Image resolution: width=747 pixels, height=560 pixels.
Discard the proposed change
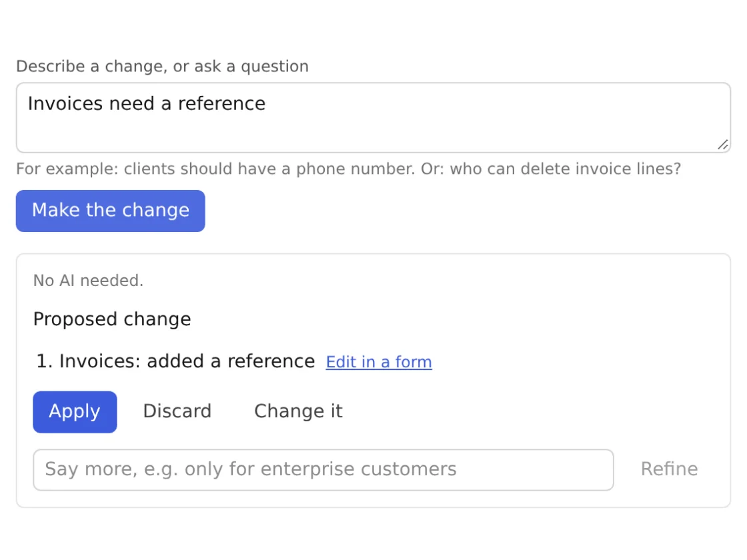(177, 412)
